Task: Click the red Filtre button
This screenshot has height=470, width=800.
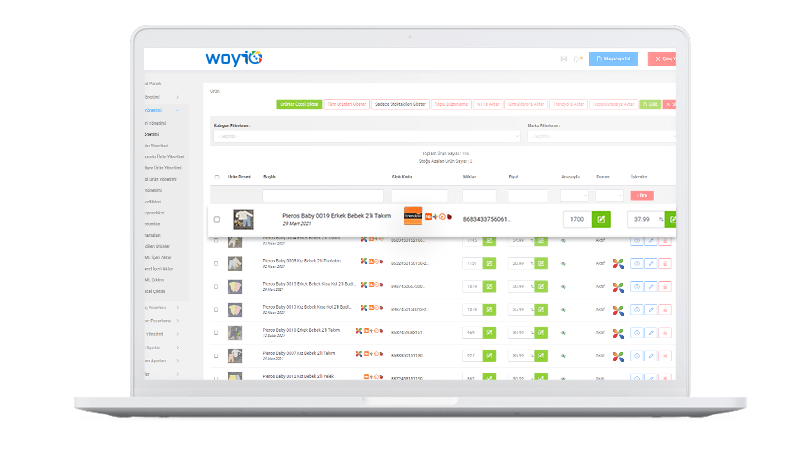Action: pos(642,195)
